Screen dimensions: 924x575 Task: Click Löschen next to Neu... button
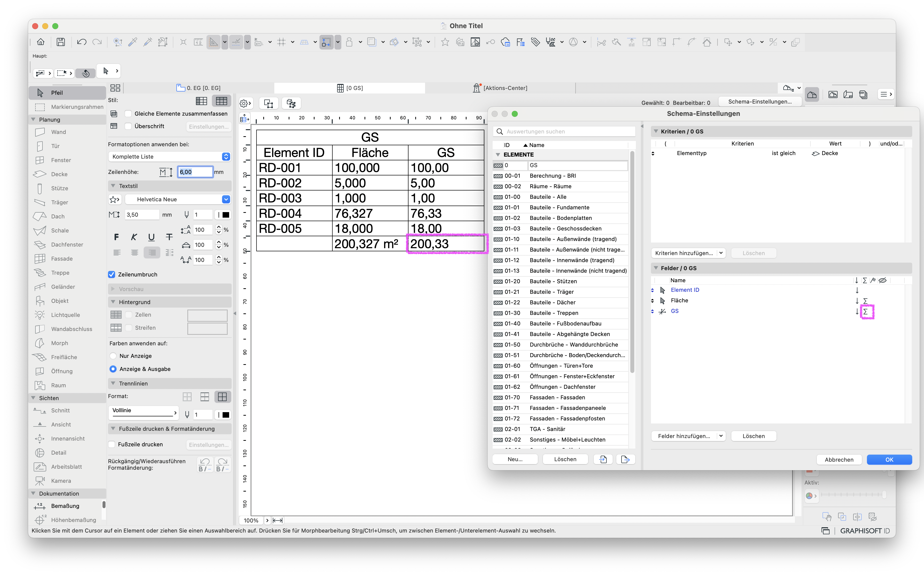tap(565, 459)
